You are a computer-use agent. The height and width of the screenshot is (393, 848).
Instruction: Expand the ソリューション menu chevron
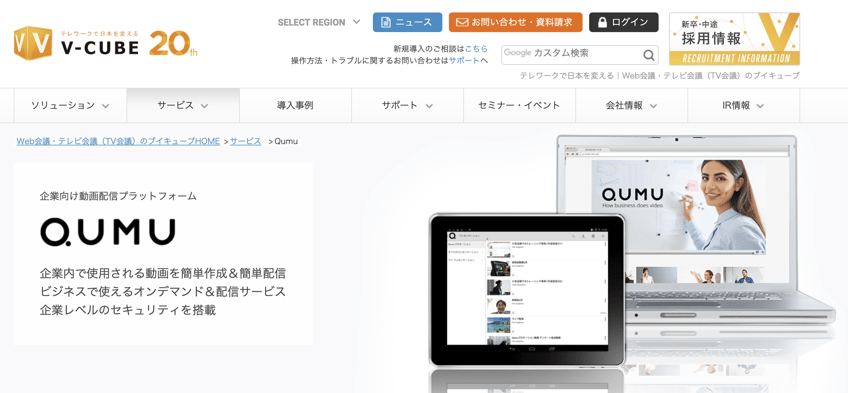click(105, 106)
